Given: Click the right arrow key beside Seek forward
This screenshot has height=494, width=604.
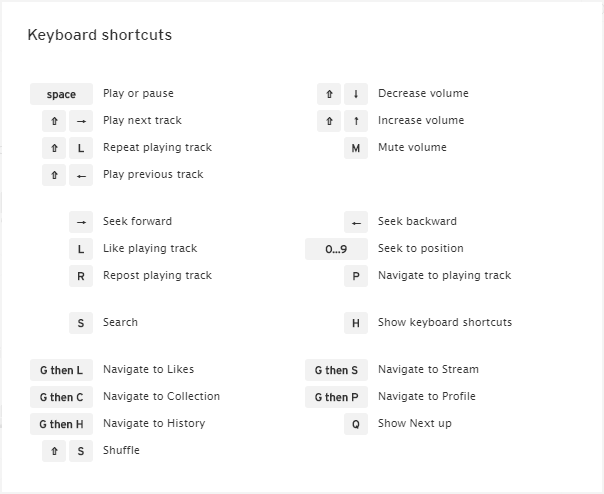Looking at the screenshot, I should tap(81, 222).
